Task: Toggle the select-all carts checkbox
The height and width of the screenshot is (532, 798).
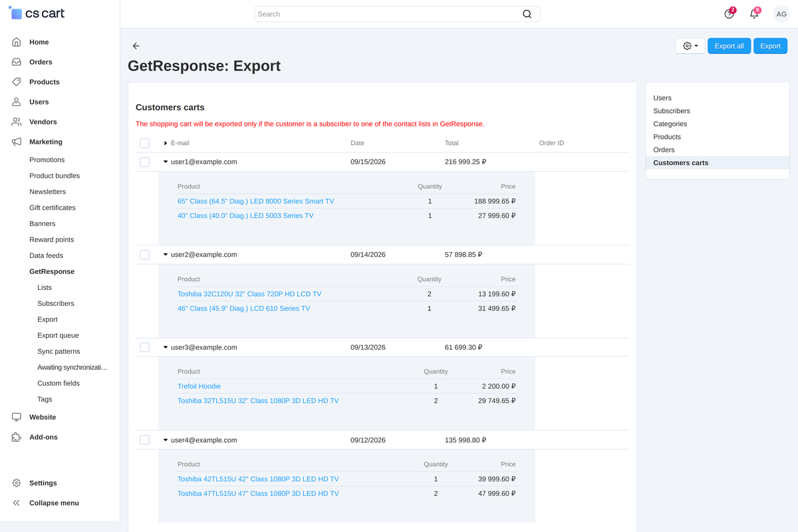Action: pos(144,143)
